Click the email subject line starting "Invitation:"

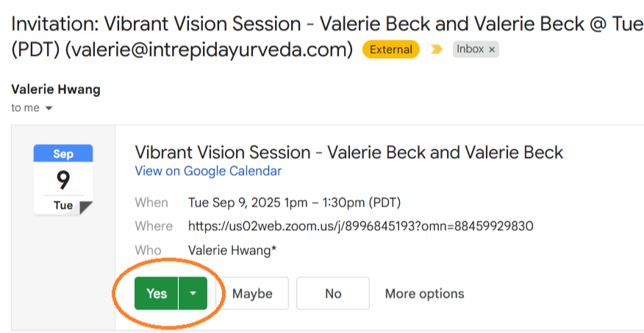(x=323, y=24)
